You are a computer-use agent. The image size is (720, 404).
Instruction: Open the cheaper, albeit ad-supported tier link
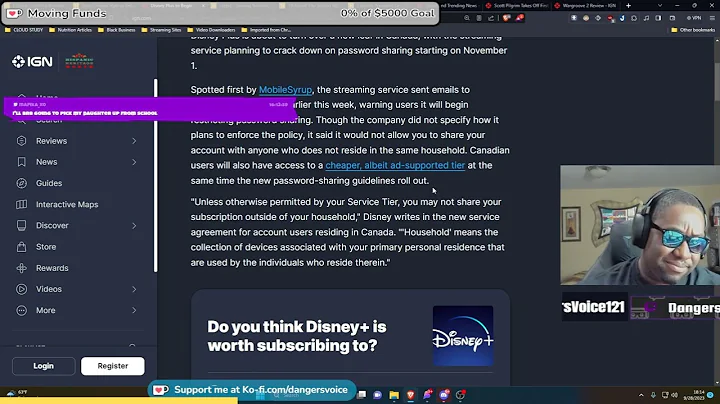[395, 165]
